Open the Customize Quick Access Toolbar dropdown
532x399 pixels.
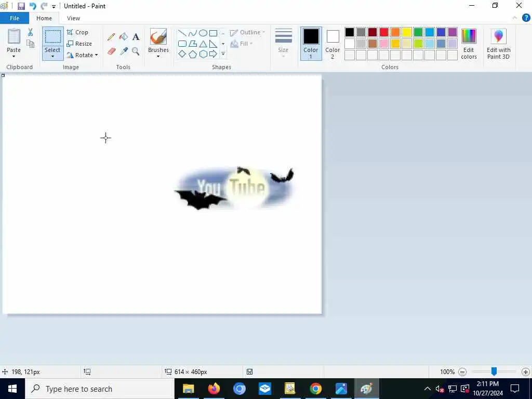click(x=54, y=6)
